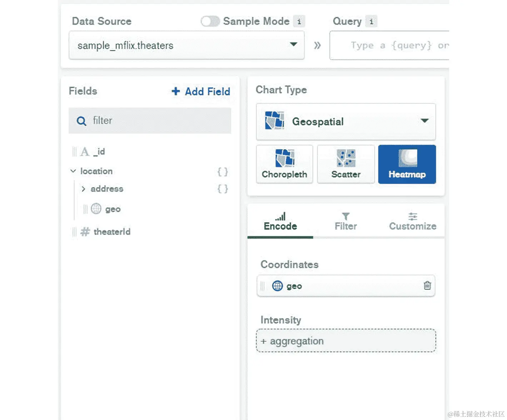The height and width of the screenshot is (420, 507).
Task: Click the object braces icon beside address
Action: coord(223,189)
